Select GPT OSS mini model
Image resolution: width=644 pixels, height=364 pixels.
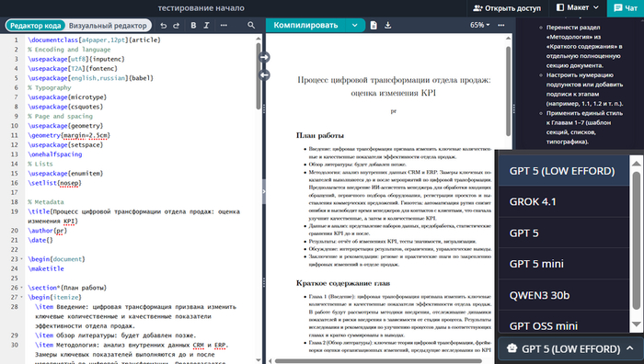(x=563, y=323)
